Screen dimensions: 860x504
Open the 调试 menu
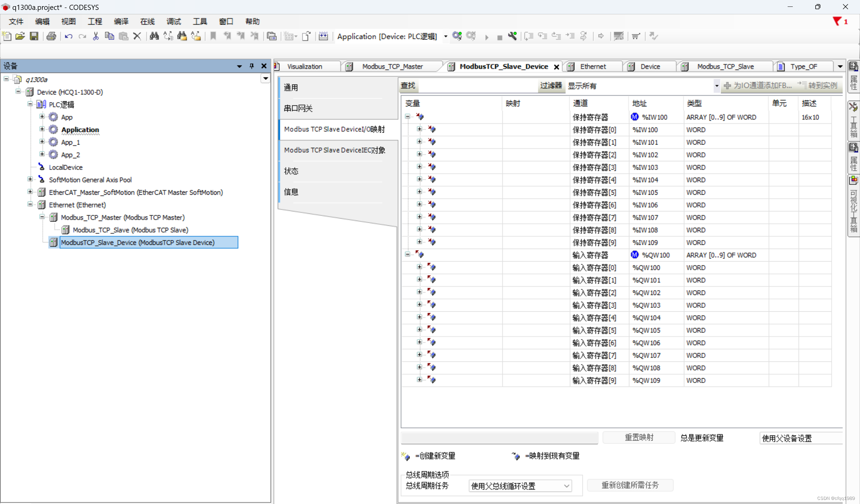tap(174, 21)
